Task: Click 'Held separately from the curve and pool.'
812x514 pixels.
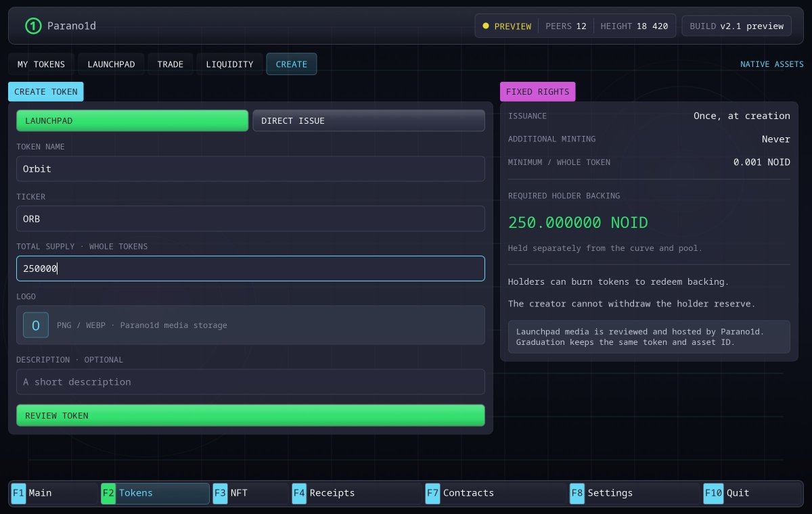Action: click(x=605, y=248)
